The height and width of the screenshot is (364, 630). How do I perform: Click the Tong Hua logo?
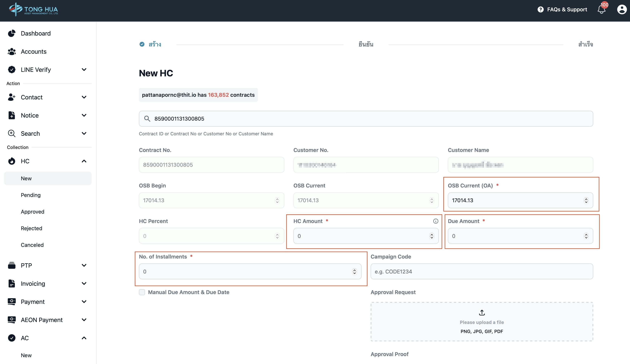(33, 10)
